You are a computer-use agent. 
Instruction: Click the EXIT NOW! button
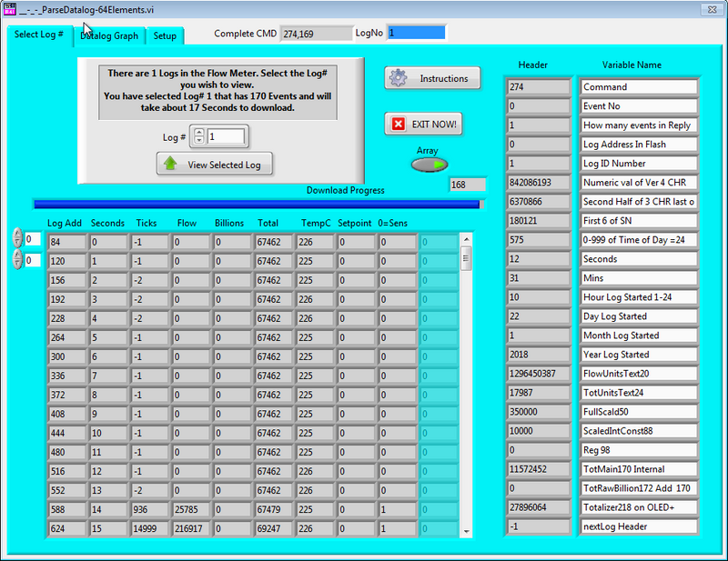point(423,124)
